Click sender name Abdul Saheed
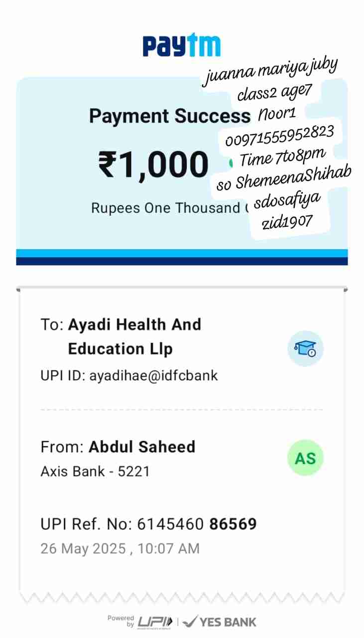Screen dimensions: 364x638 click(142, 447)
